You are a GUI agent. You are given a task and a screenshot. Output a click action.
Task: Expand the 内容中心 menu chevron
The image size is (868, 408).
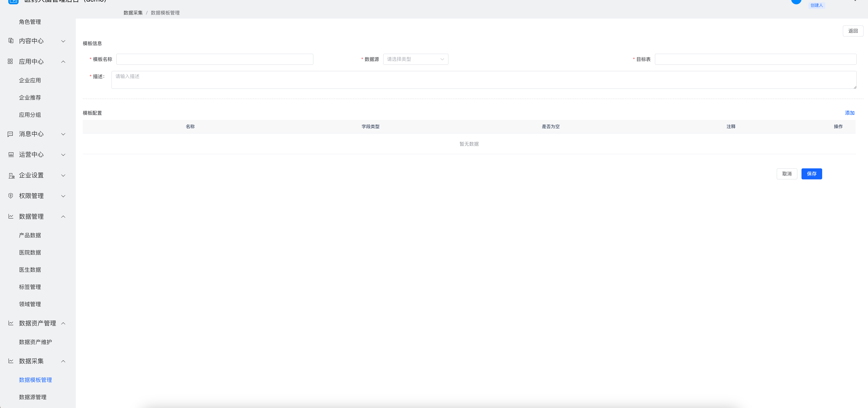(63, 41)
